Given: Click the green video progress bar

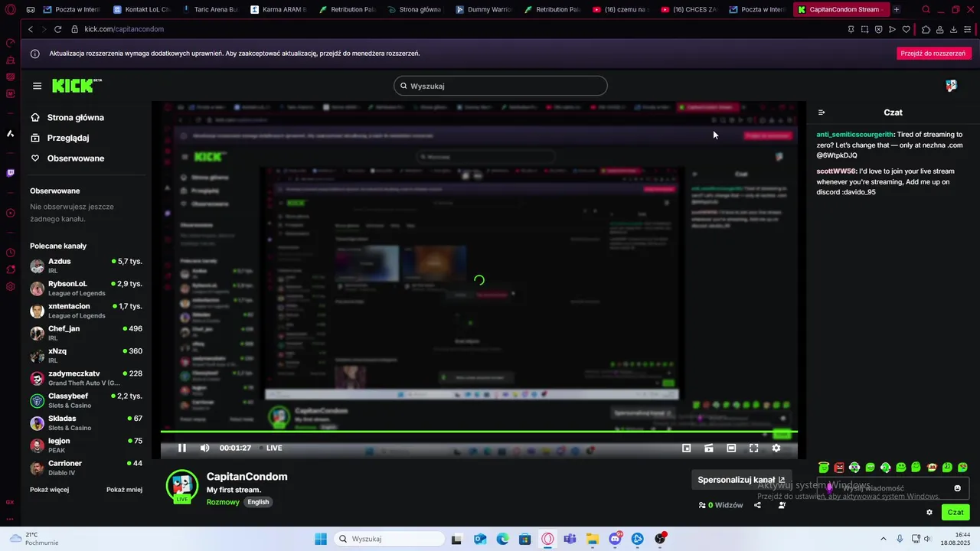Looking at the screenshot, I should pos(479,432).
